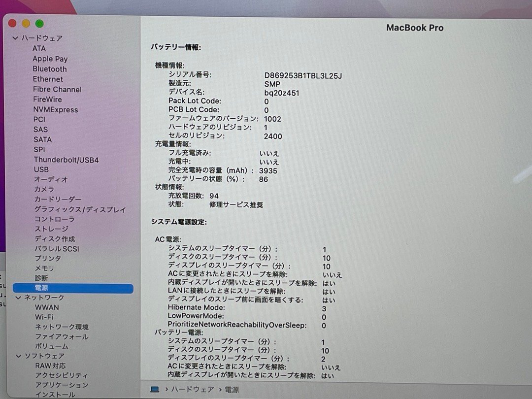The height and width of the screenshot is (399, 532).
Task: Collapse the ハードウェア section chevron
Action: 15,38
